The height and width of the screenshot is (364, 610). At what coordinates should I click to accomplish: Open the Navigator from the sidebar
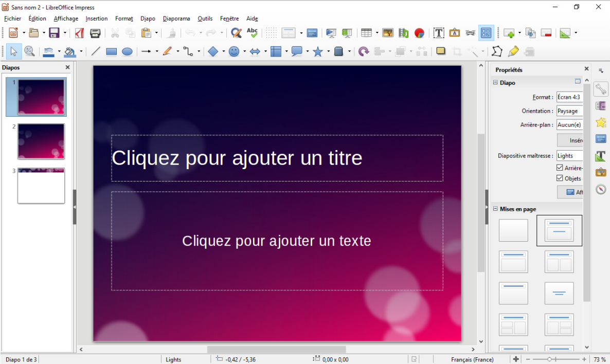pyautogui.click(x=601, y=189)
